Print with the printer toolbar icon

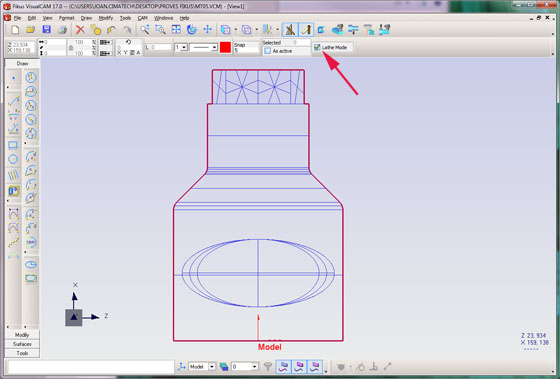pyautogui.click(x=62, y=30)
